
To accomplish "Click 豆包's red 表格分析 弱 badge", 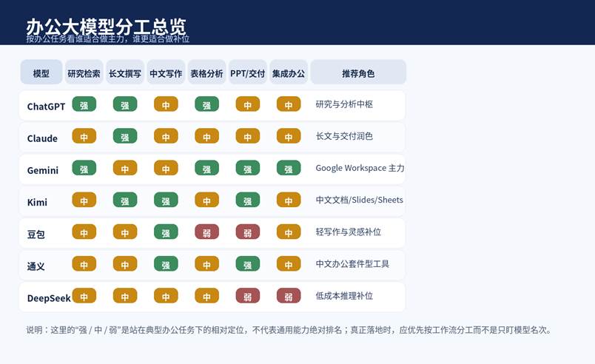I will click(206, 232).
